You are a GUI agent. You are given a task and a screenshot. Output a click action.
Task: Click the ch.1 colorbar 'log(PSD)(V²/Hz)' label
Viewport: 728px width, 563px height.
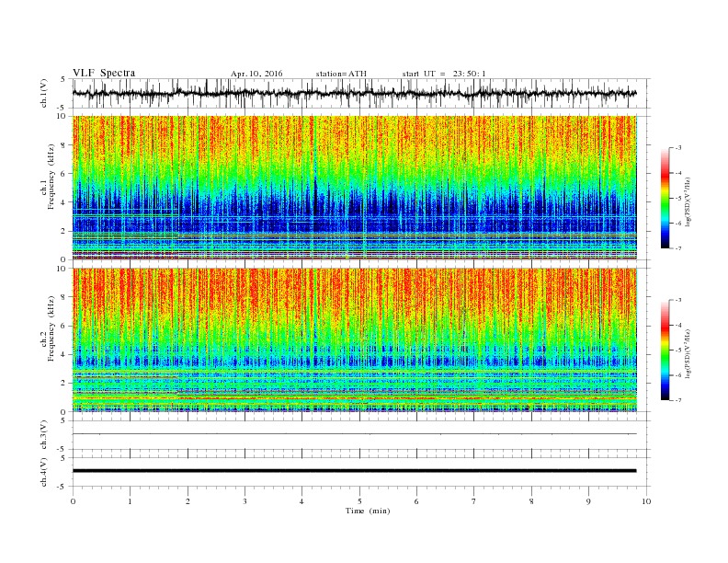pos(688,202)
